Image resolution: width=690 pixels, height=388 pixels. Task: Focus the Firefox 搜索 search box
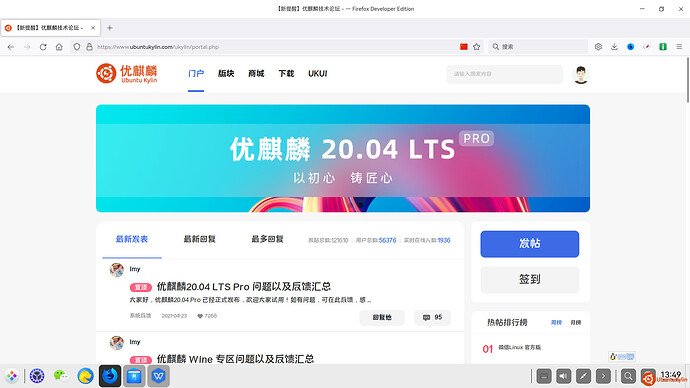click(538, 47)
